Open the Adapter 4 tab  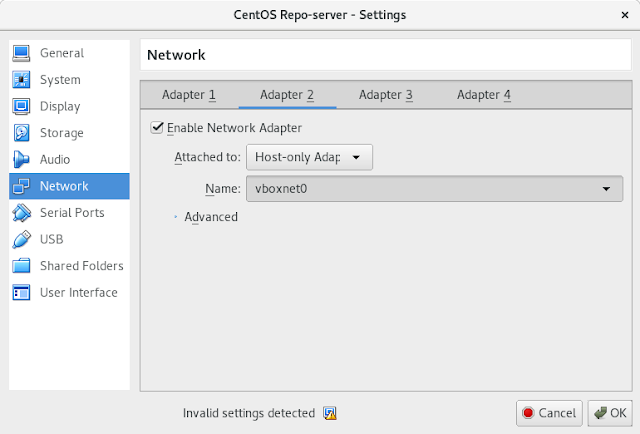(484, 95)
